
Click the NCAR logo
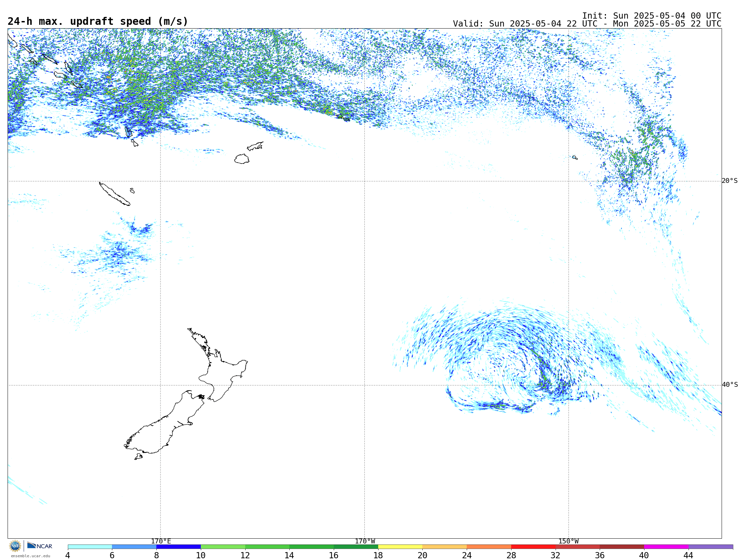coord(40,546)
